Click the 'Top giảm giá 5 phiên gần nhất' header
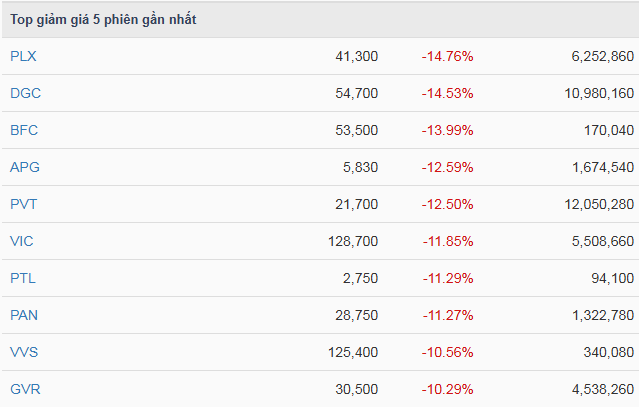 point(103,20)
